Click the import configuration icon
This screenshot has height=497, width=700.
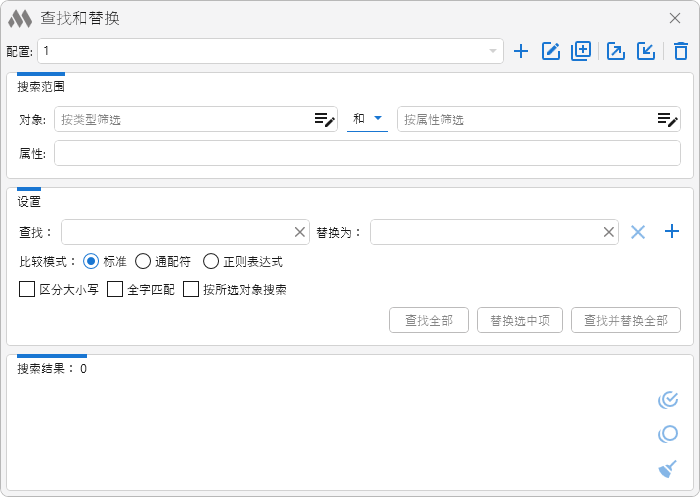646,52
